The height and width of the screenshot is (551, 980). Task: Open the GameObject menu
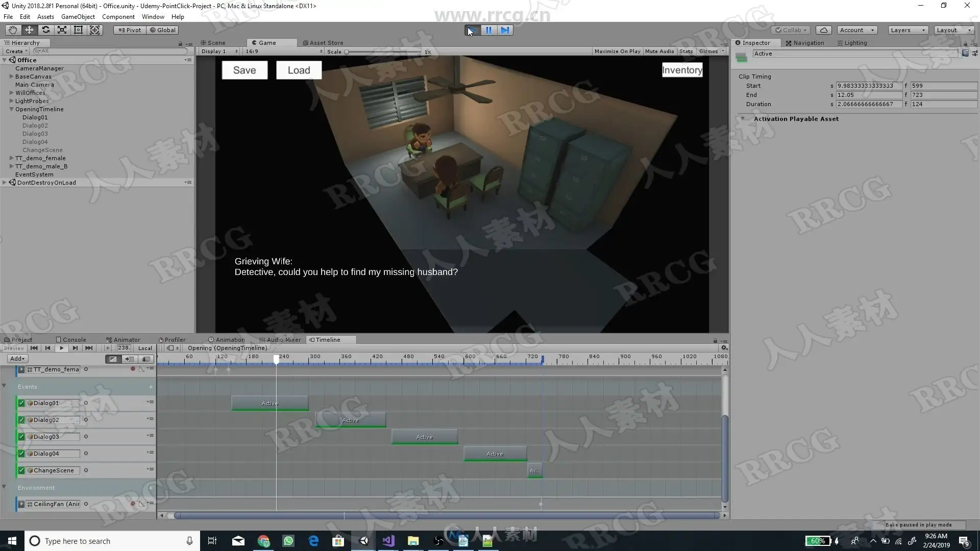click(78, 17)
